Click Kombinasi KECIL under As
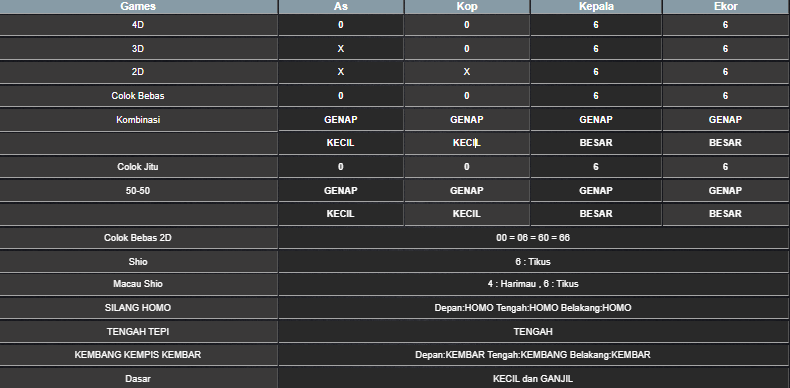This screenshot has height=388, width=790. pos(341,143)
